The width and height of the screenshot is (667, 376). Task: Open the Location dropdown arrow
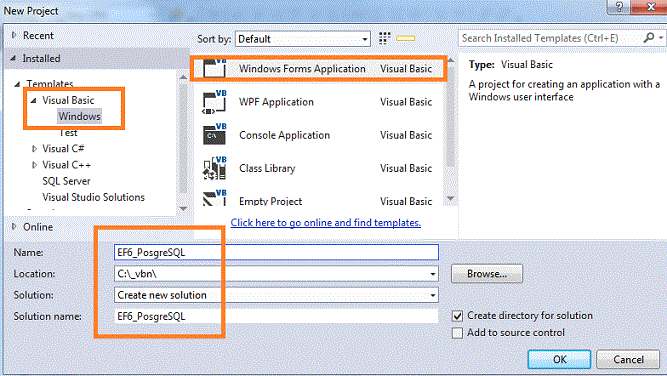click(x=433, y=274)
